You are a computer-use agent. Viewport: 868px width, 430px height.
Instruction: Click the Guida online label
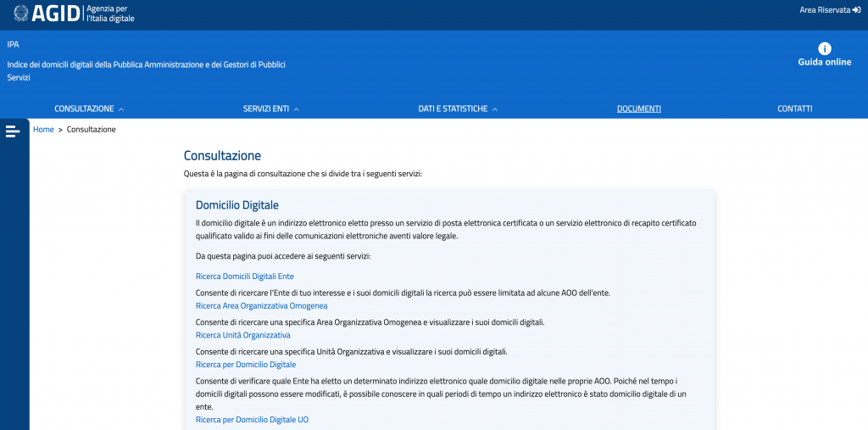click(824, 63)
